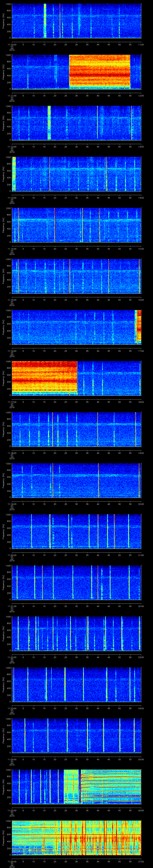The image size is (153, 868).
Task: Open the spectrogram panel starting at 11:26:00
Action: (76, 837)
